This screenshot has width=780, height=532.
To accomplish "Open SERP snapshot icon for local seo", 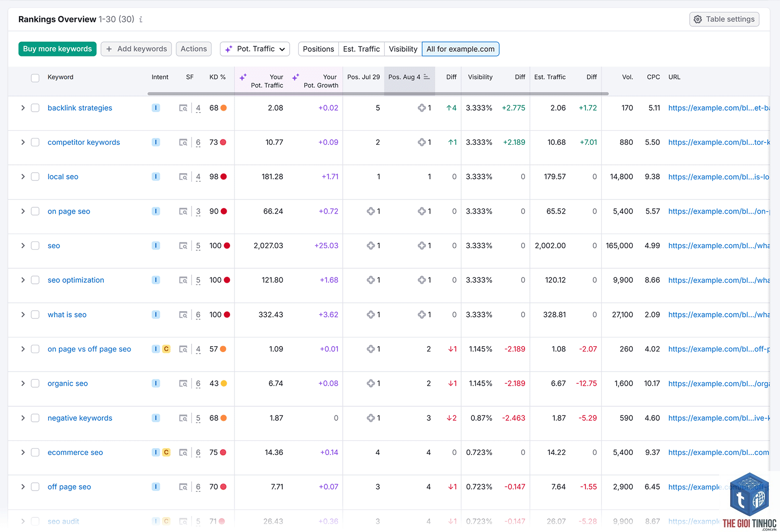I will [x=183, y=177].
